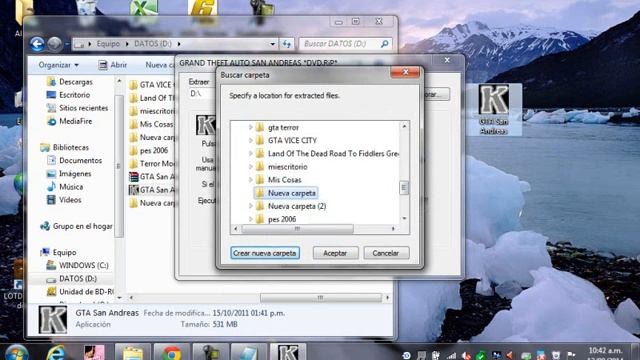Expand the miescritorio folder node

point(251,167)
